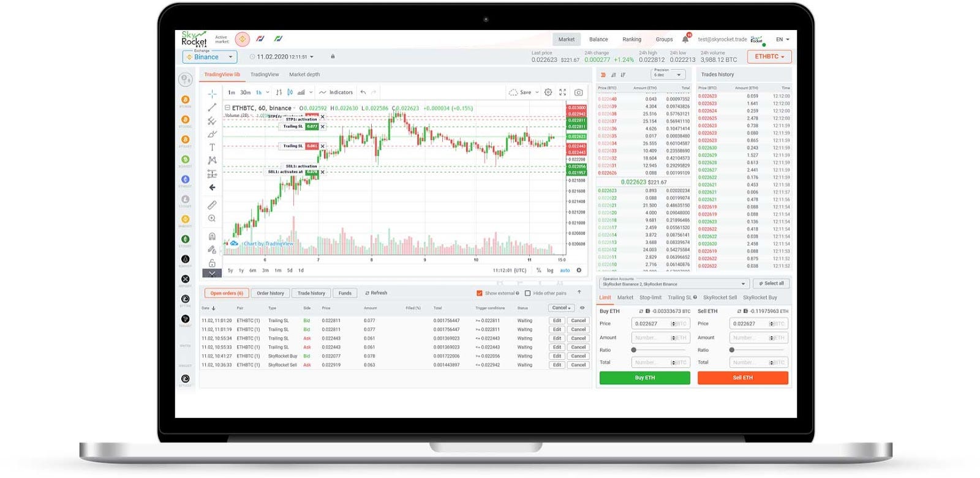Toggle the Show external checkbox
Screen dimensions: 980x478
(x=480, y=293)
